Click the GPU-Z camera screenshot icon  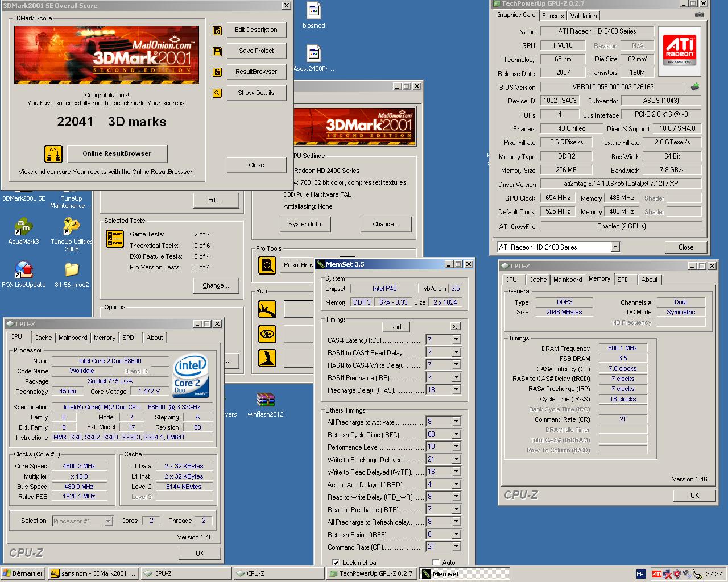[700, 15]
